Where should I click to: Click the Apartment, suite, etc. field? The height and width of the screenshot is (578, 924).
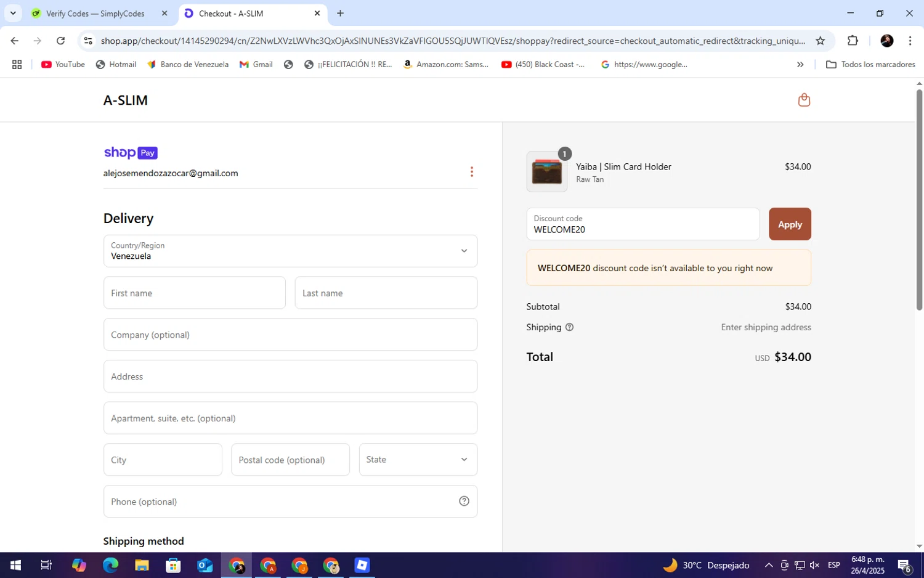coord(290,418)
